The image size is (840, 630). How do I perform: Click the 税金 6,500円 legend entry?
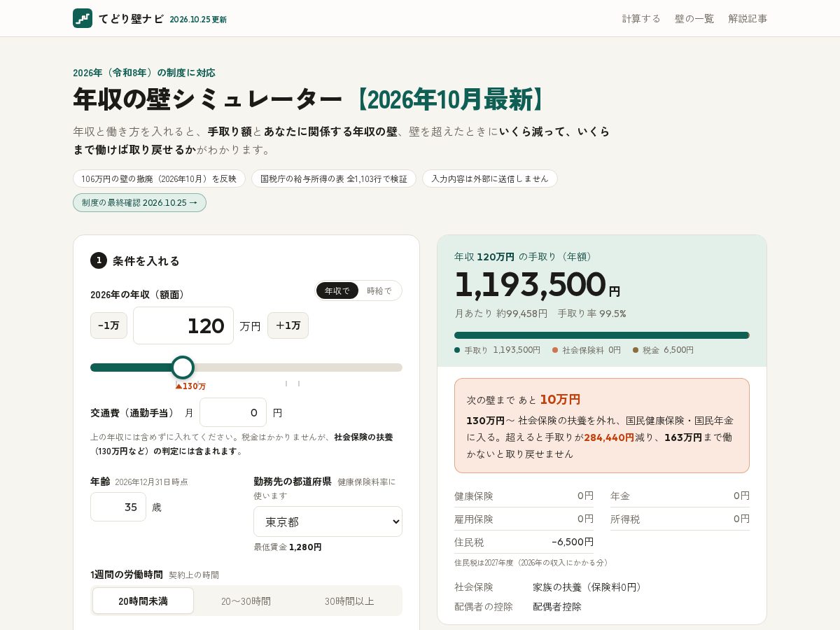click(663, 350)
